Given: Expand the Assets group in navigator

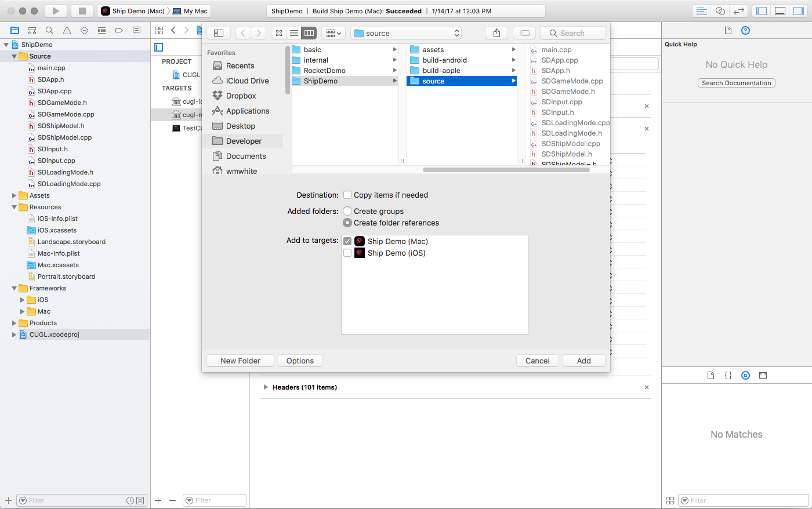Looking at the screenshot, I should (14, 195).
